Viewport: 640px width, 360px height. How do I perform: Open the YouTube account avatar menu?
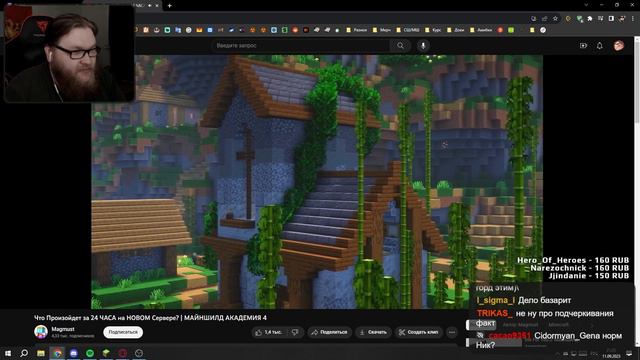pyautogui.click(x=619, y=46)
